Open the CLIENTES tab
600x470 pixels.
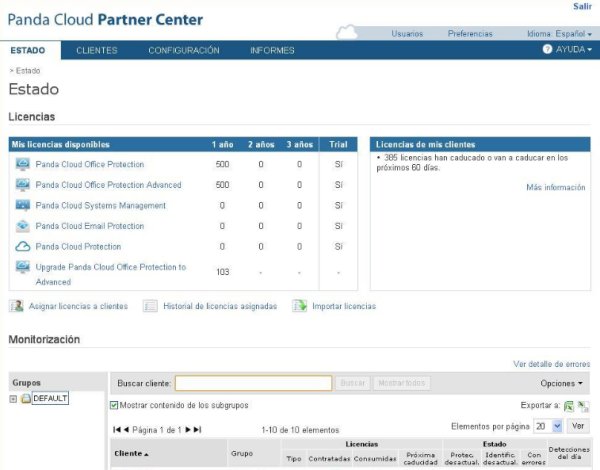[x=97, y=50]
